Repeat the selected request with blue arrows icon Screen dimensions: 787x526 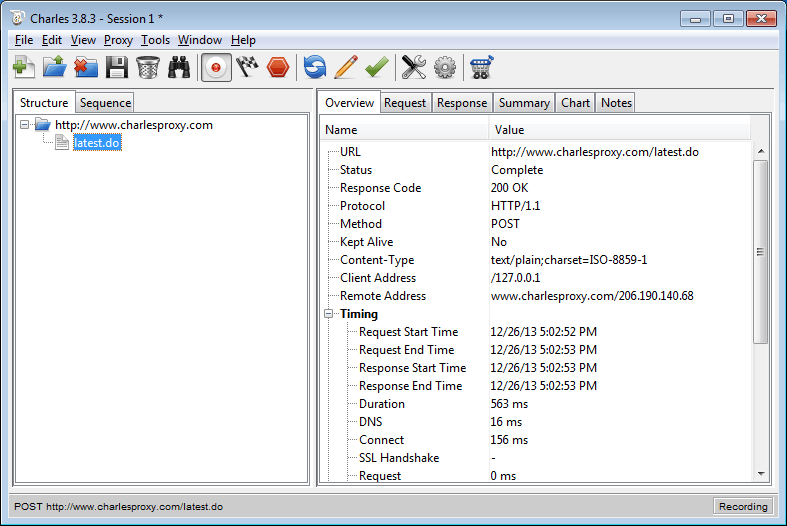click(x=315, y=67)
